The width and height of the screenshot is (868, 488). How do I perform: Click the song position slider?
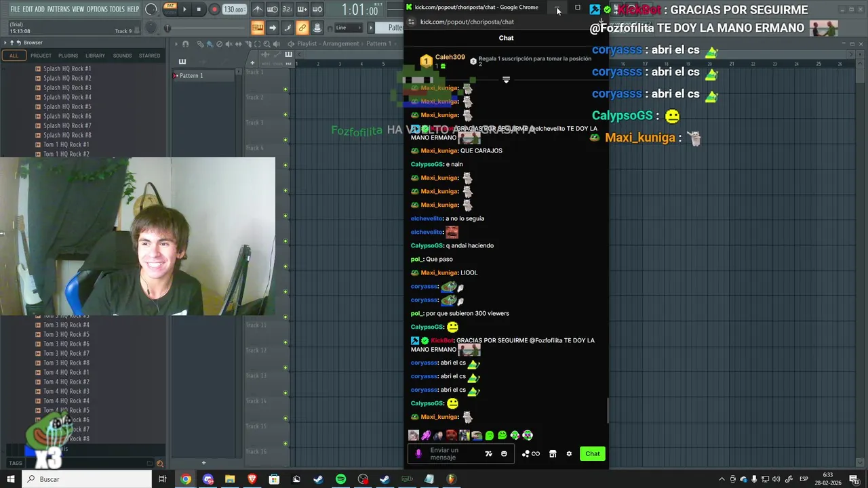(x=206, y=28)
